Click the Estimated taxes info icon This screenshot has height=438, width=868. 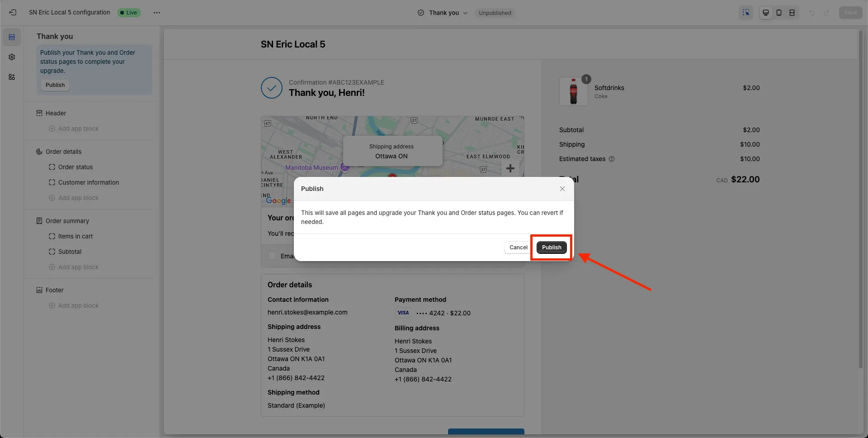coord(612,159)
